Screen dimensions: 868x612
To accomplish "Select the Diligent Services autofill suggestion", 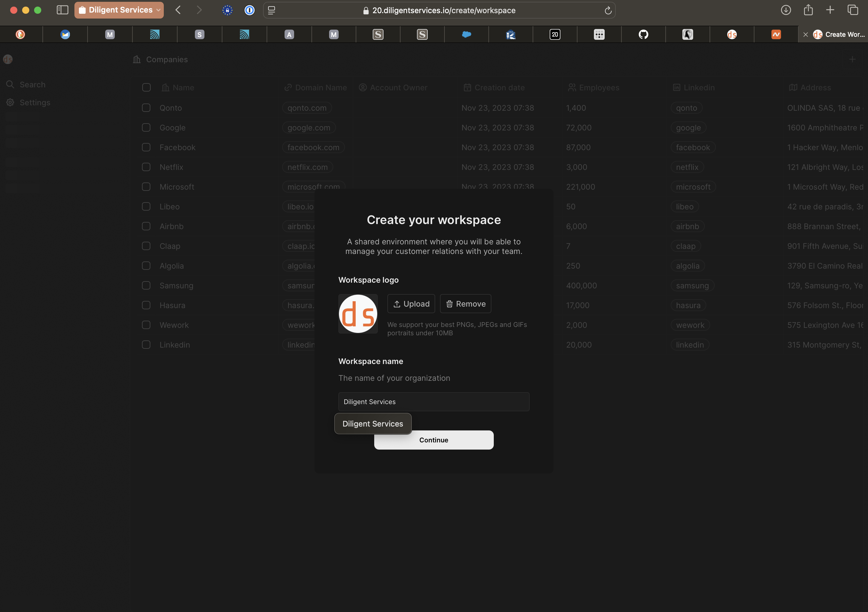I will [x=373, y=424].
